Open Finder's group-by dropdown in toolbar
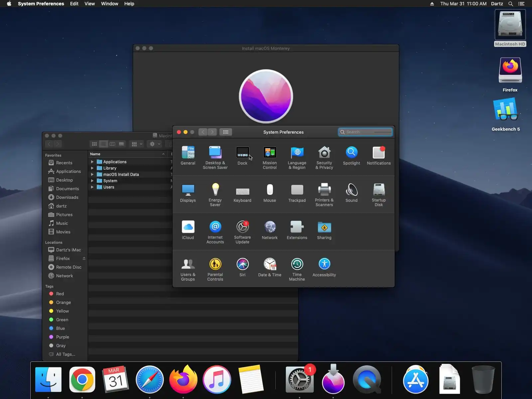Screen dimensions: 532x399 (x=137, y=144)
